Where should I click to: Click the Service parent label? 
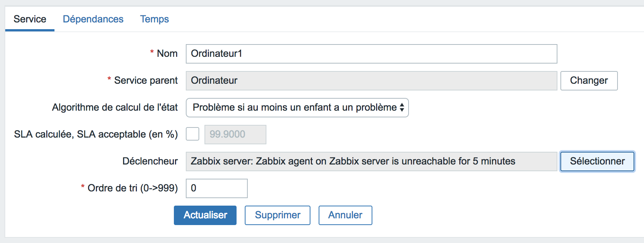tap(146, 80)
